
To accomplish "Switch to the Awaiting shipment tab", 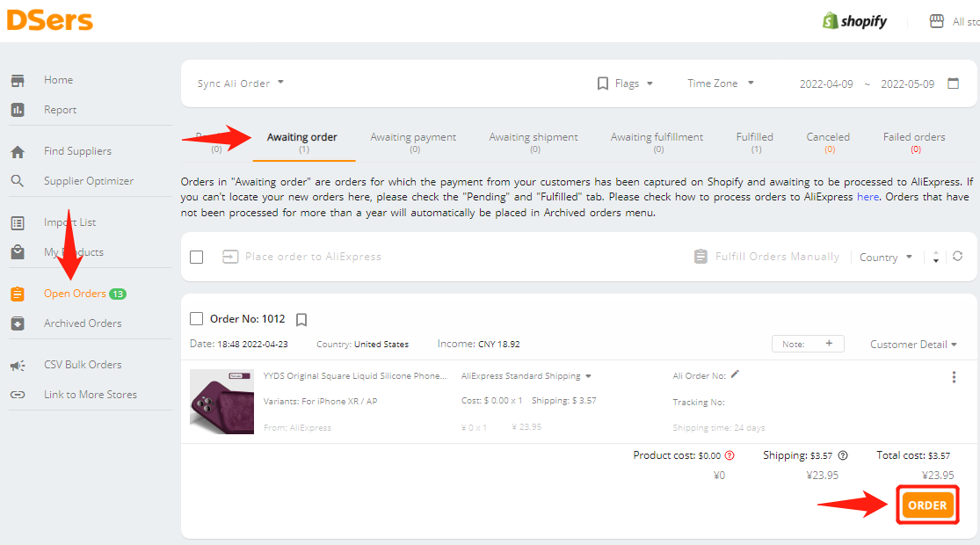I will [534, 142].
